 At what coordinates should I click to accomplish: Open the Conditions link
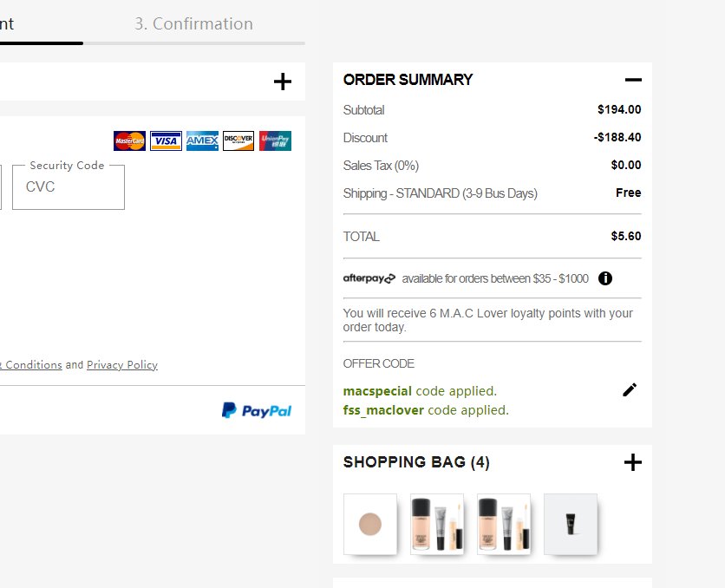[32, 365]
